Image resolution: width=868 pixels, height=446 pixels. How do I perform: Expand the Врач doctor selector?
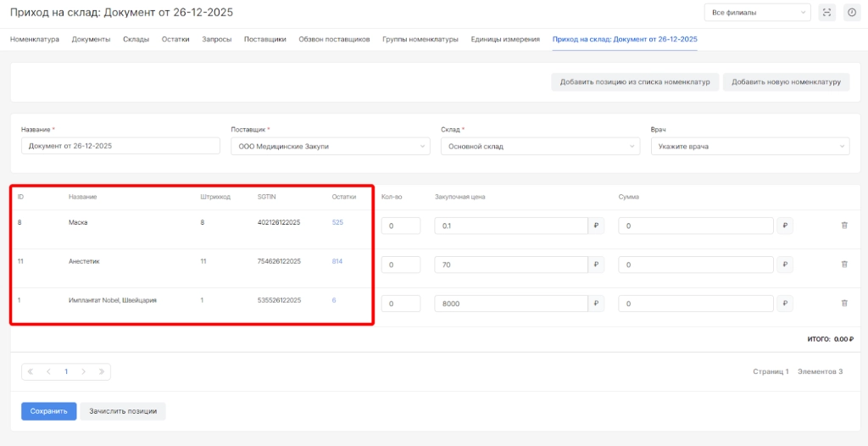[x=749, y=147]
